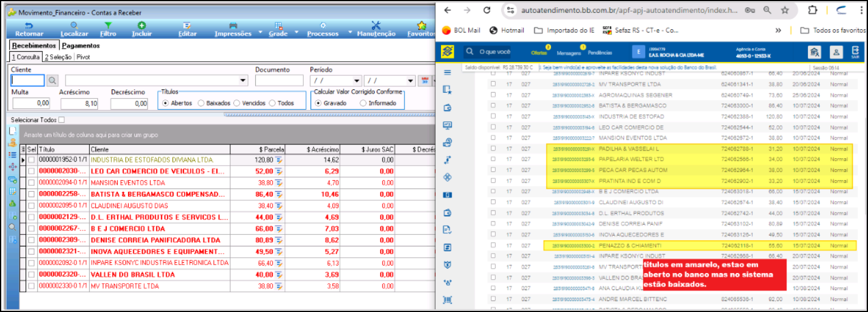Open the second Período date dropdown
Screen dimensions: 868x312
click(410, 80)
